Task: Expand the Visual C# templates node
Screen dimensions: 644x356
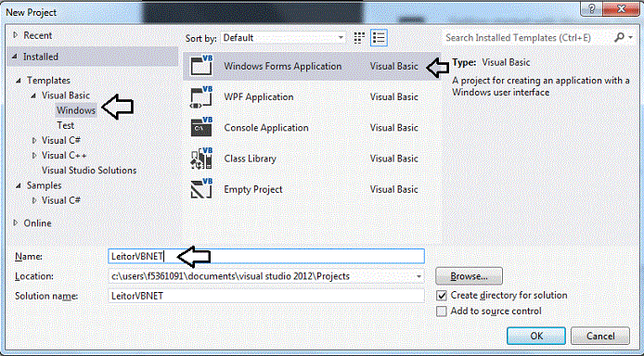Action: pos(34,141)
